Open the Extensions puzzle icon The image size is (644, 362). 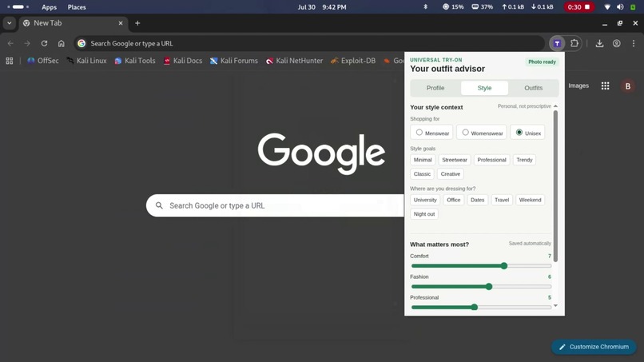pos(574,43)
